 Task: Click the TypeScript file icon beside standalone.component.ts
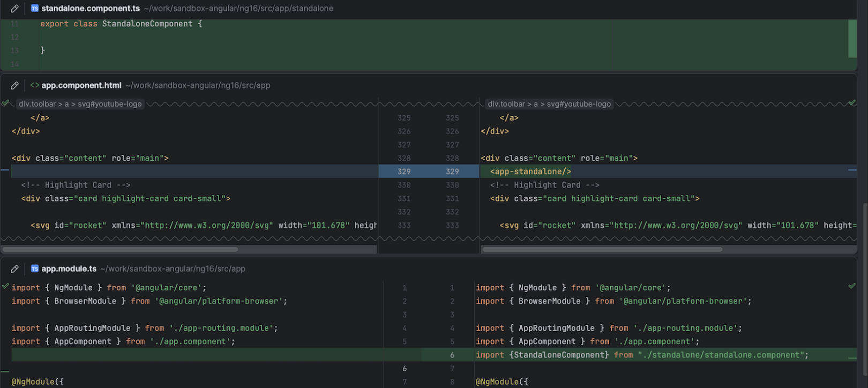click(35, 9)
